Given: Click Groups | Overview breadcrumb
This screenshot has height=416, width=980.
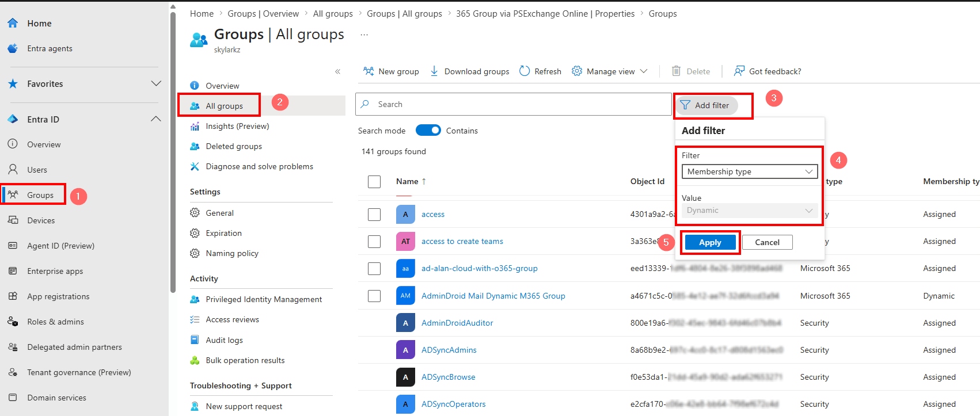Looking at the screenshot, I should 263,14.
